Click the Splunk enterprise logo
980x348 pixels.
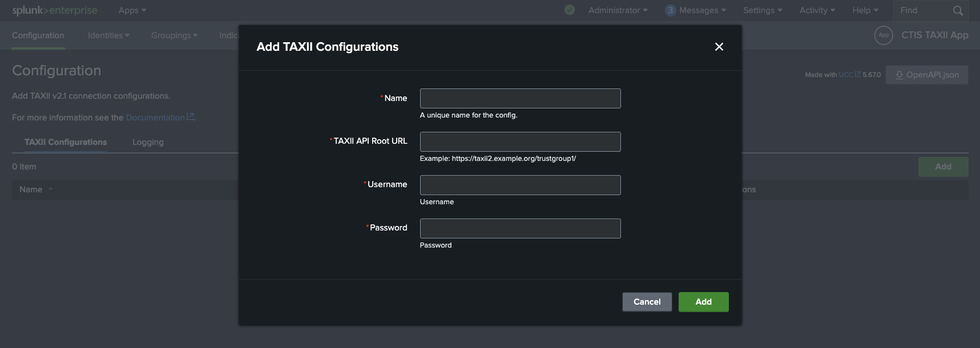click(x=55, y=10)
